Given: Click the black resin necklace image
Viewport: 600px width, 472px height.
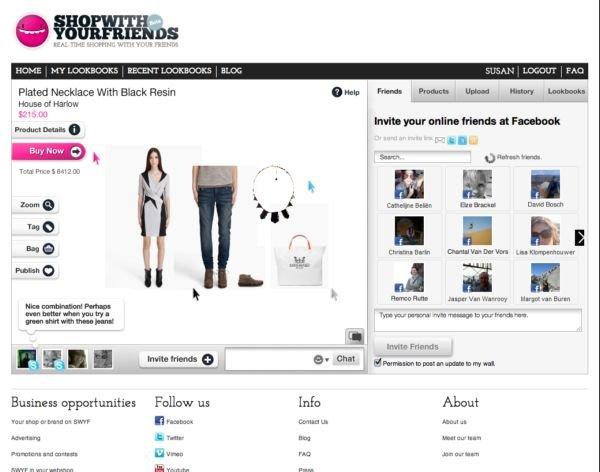Looking at the screenshot, I should click(x=274, y=194).
